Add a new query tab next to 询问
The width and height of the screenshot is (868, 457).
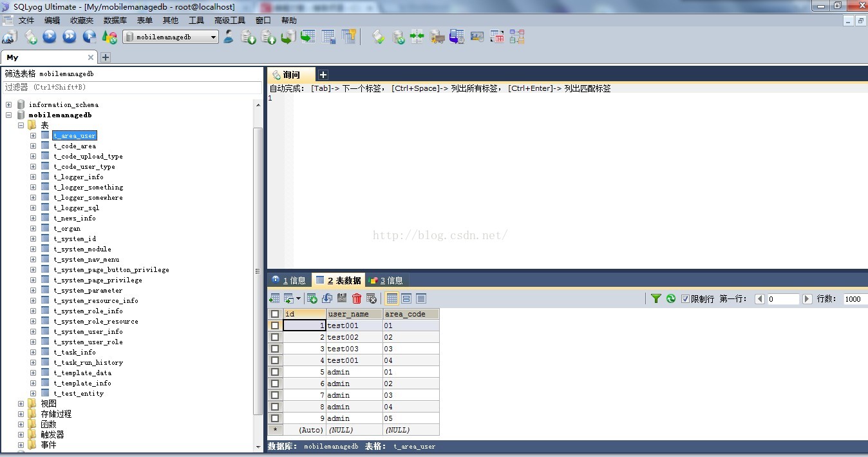coord(323,75)
